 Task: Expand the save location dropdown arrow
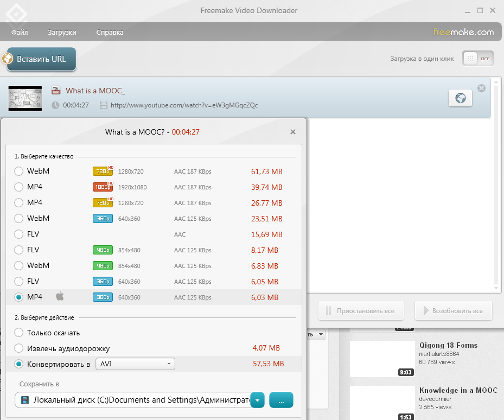257,400
